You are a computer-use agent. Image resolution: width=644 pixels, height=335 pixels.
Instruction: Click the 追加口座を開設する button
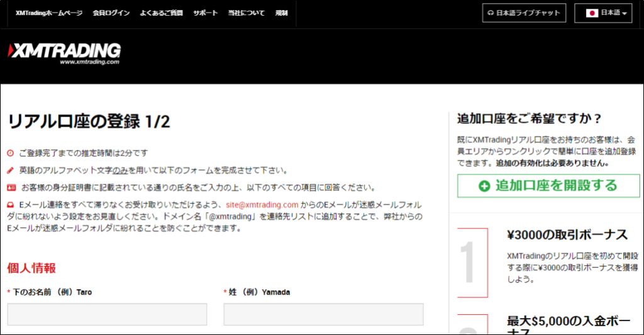(x=548, y=186)
